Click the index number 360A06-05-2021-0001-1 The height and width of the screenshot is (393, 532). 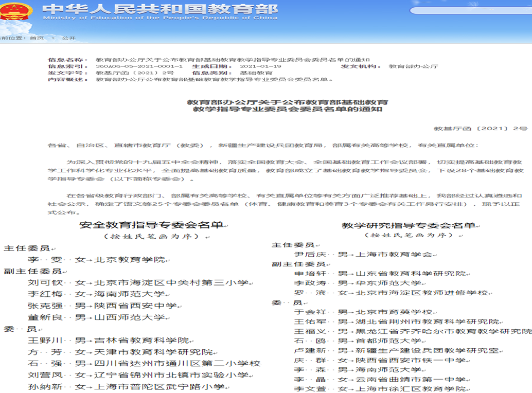coord(139,67)
